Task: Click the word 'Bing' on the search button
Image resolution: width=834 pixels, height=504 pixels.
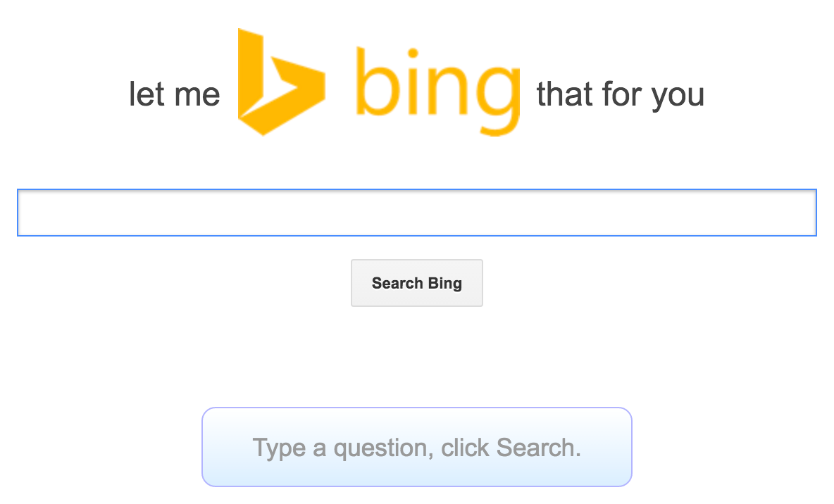Action: coord(444,284)
